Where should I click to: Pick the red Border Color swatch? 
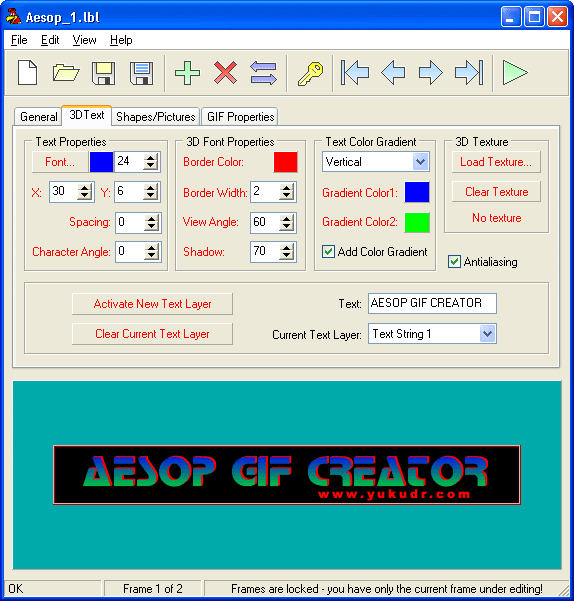[285, 162]
